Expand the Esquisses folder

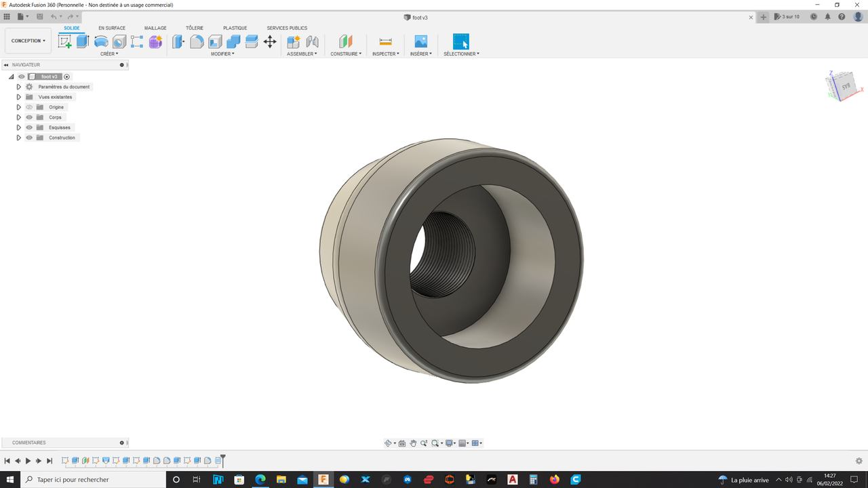pyautogui.click(x=19, y=127)
